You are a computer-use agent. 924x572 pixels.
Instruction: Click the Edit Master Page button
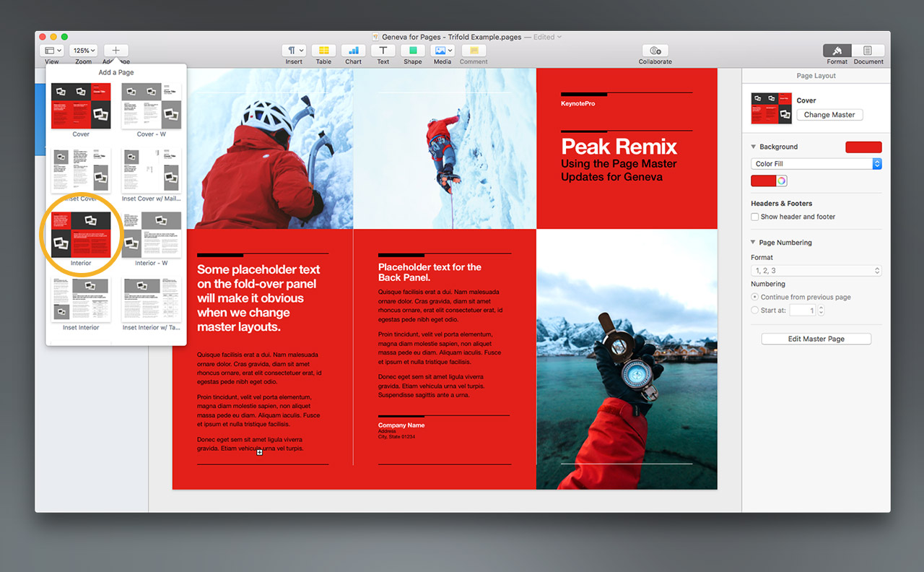pos(816,339)
